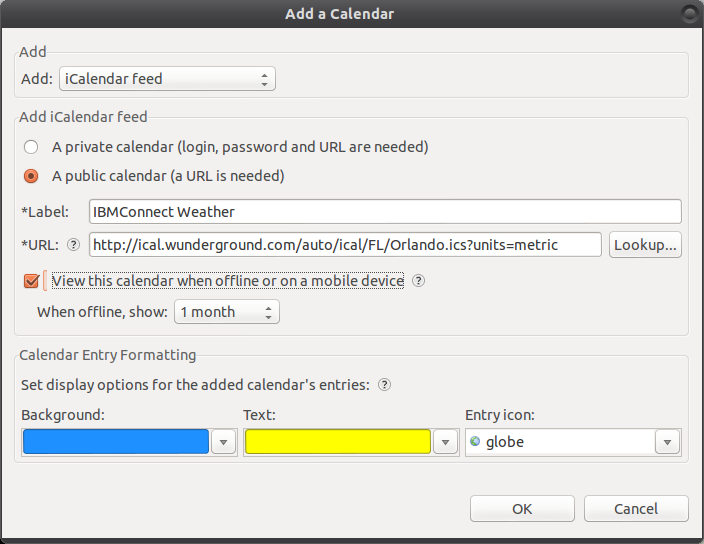Open the Add type iCalendar feed dropdown

(x=167, y=79)
